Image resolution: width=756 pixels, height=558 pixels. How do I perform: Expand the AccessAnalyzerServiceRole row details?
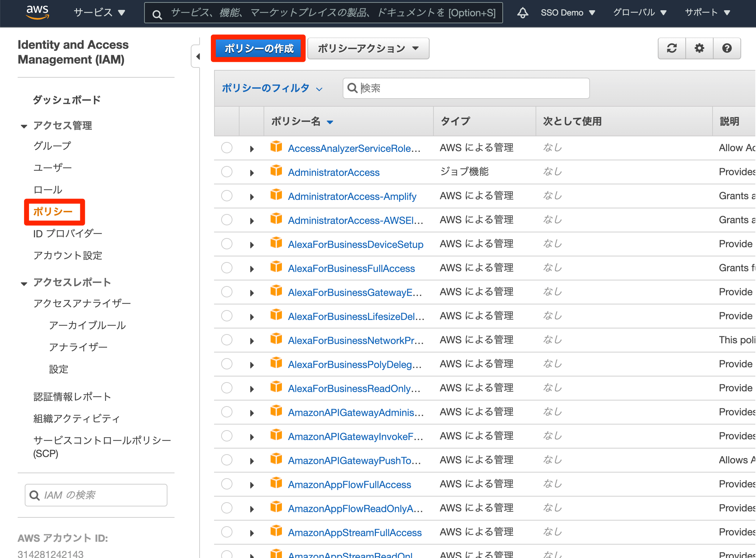coord(252,149)
